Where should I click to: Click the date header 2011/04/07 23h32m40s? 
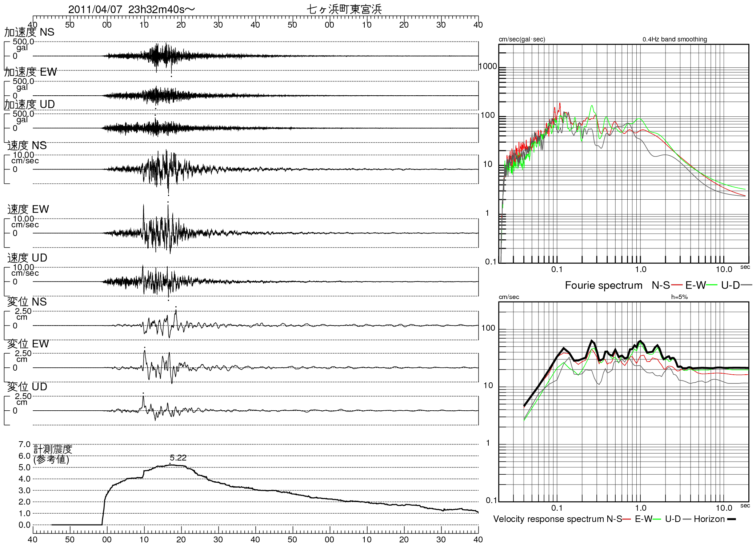click(x=131, y=9)
